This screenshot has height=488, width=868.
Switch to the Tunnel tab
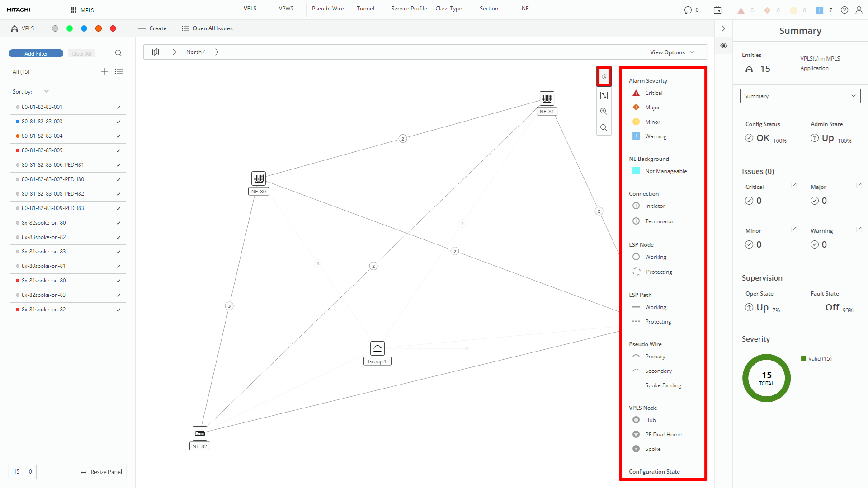(x=365, y=9)
